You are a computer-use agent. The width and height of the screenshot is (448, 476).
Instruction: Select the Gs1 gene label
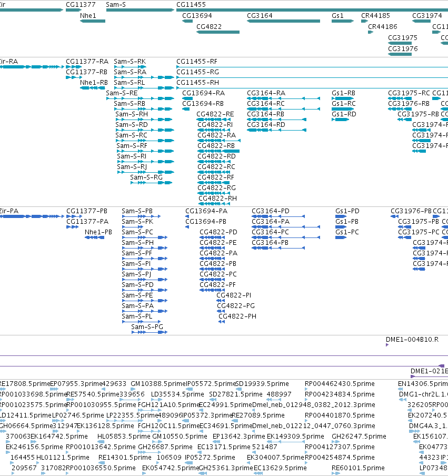337,15
